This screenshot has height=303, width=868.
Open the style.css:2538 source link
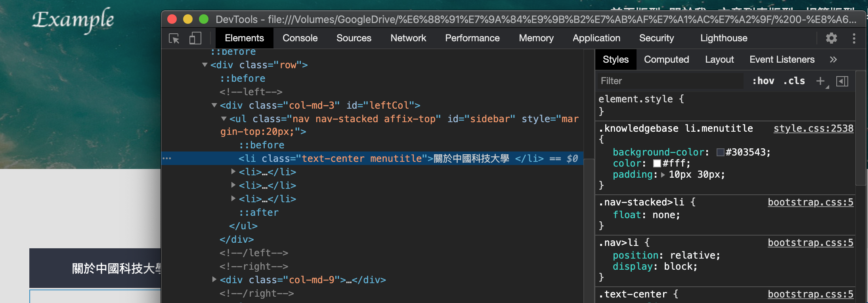tap(813, 128)
